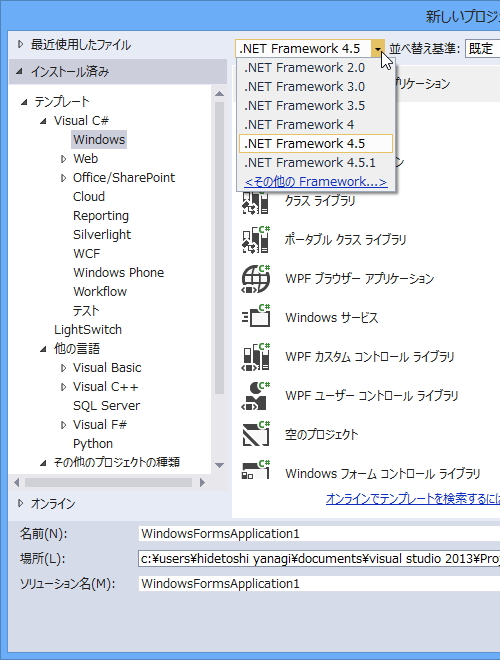Expand the オンライン section

coord(20,503)
